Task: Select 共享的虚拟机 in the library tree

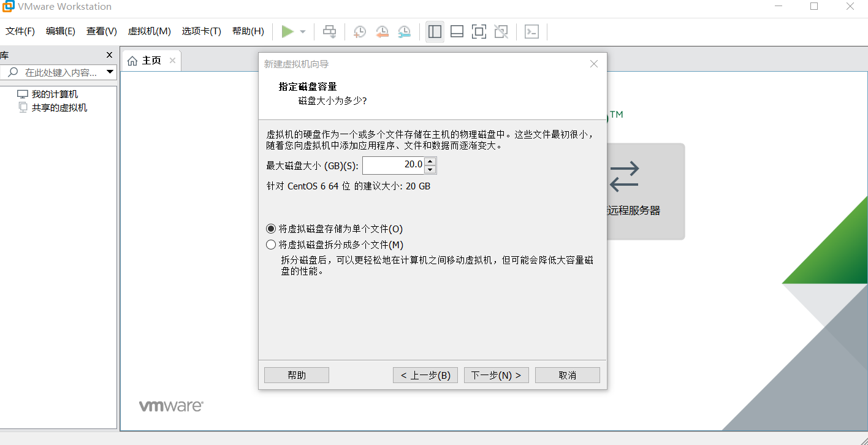Action: [59, 108]
